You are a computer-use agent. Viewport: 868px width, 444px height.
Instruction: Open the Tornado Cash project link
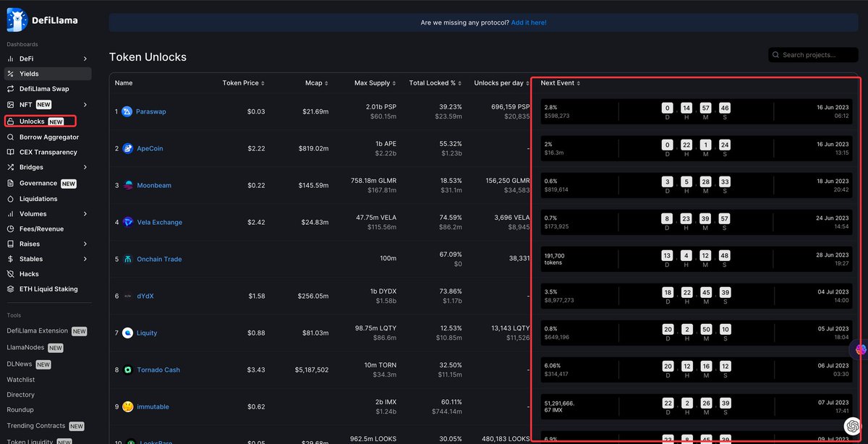tap(158, 370)
